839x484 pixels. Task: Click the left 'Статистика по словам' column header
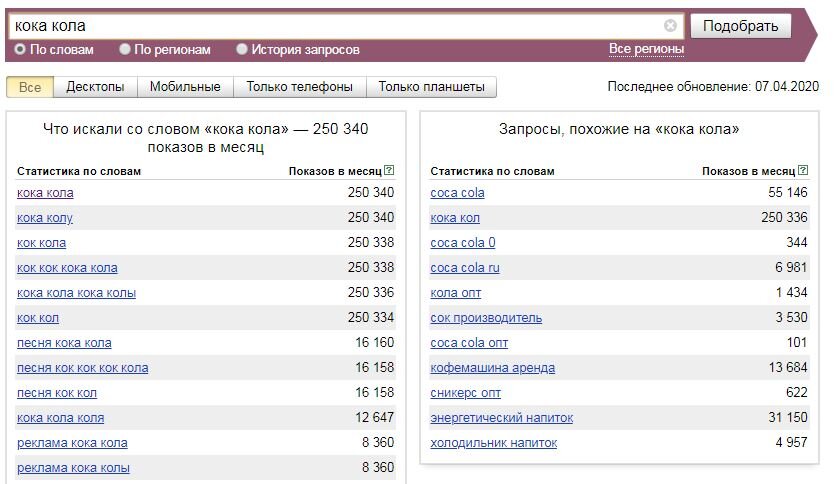[79, 171]
